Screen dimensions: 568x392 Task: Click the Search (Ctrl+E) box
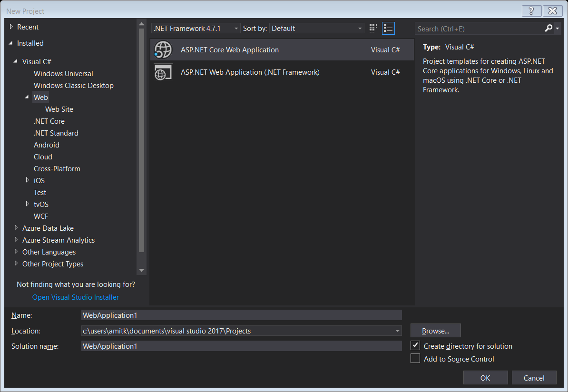[x=479, y=28]
